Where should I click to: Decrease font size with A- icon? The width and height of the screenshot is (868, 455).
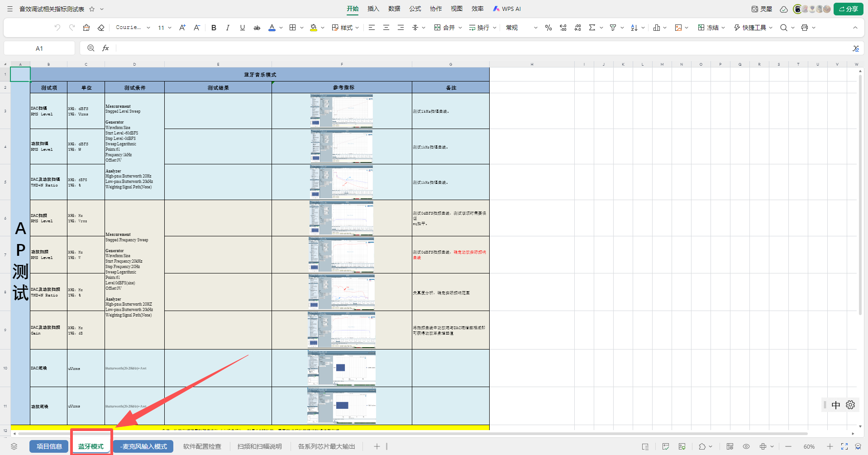click(x=197, y=28)
